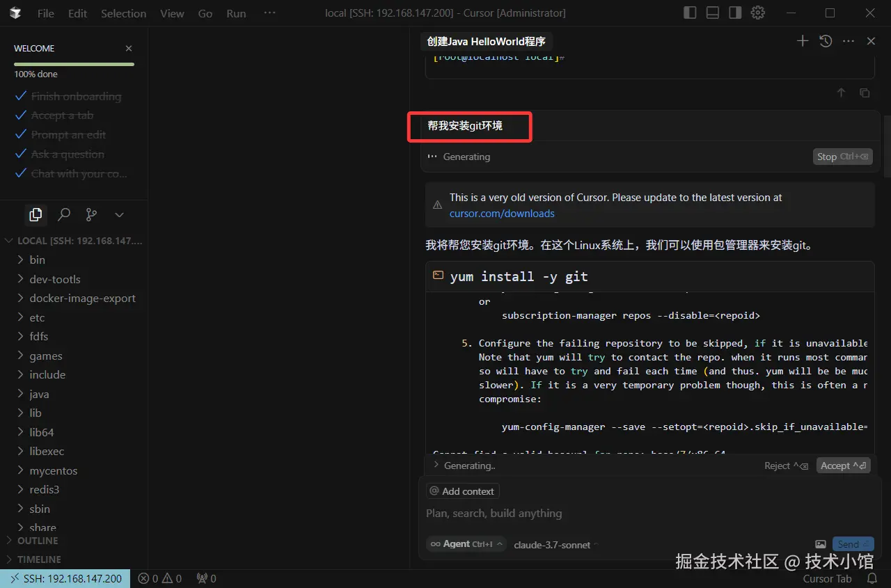Toggle the AI pane layout icon

(x=735, y=13)
